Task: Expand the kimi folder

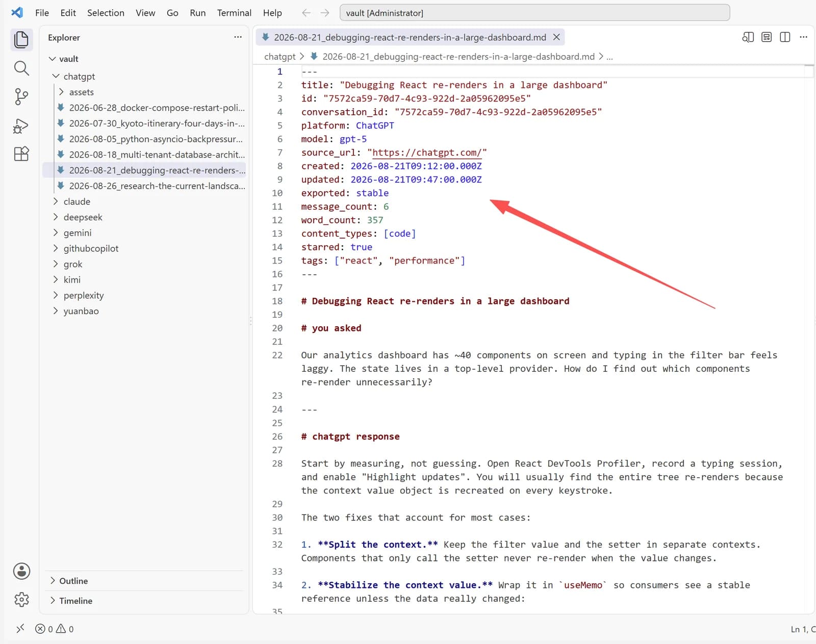Action: point(56,279)
